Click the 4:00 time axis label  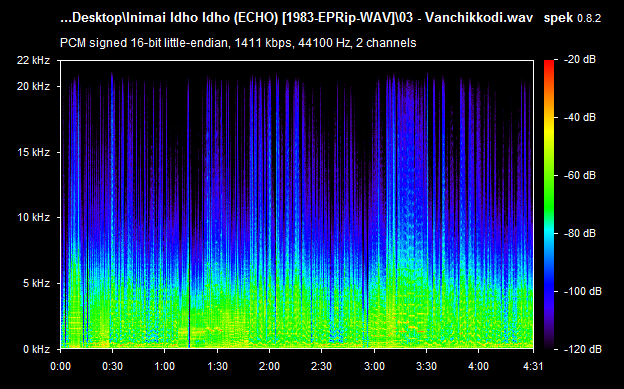478,366
